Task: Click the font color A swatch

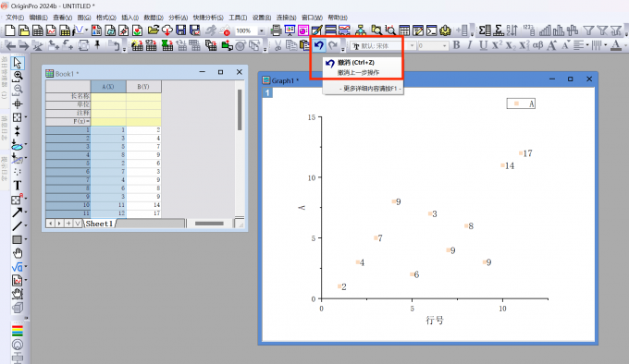Action: point(616,45)
